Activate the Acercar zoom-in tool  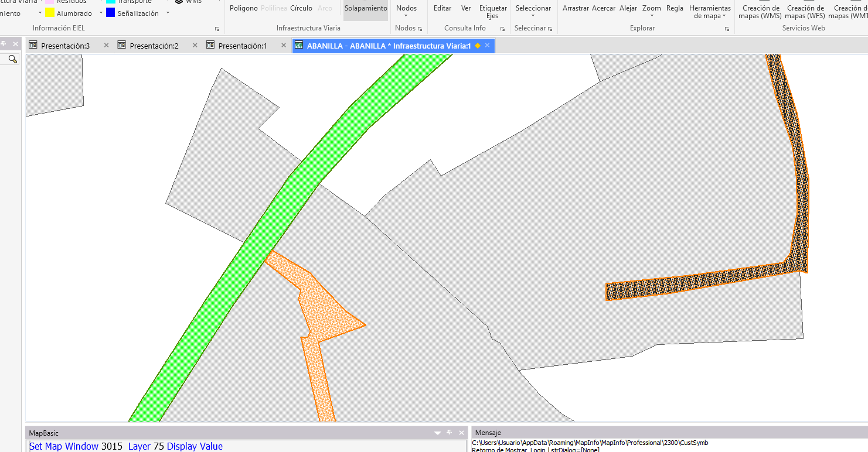pos(604,8)
